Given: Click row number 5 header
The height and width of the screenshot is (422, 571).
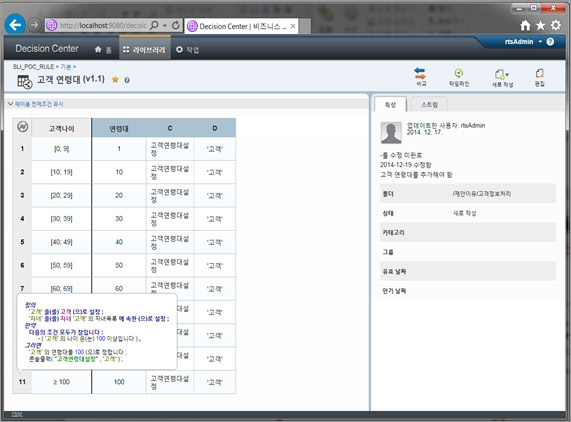Looking at the screenshot, I should click(22, 242).
